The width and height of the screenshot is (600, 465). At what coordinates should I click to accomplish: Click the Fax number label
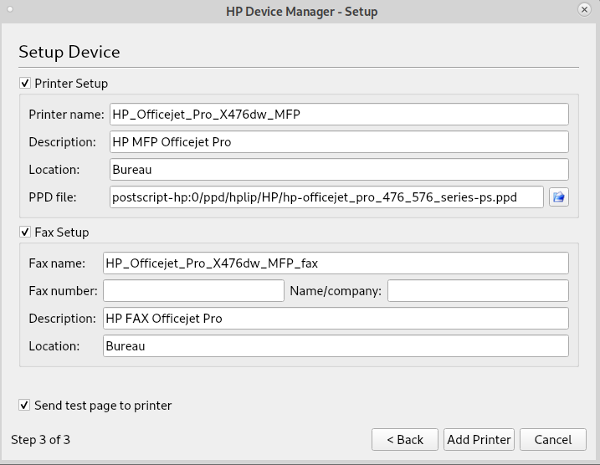(x=63, y=291)
